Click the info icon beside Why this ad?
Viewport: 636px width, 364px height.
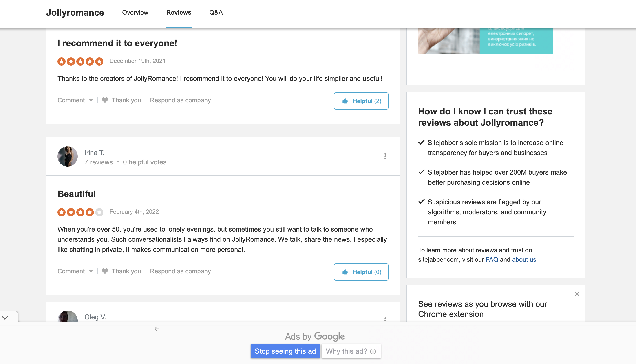(373, 351)
